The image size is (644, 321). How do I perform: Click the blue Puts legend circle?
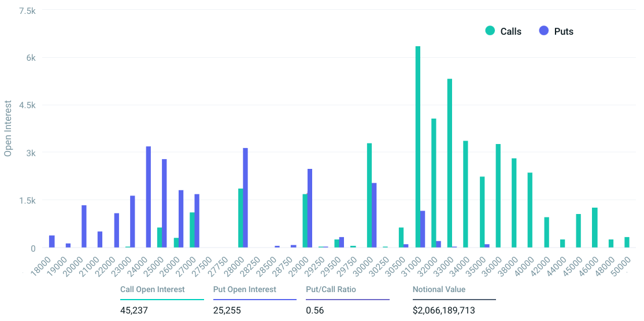(x=543, y=31)
